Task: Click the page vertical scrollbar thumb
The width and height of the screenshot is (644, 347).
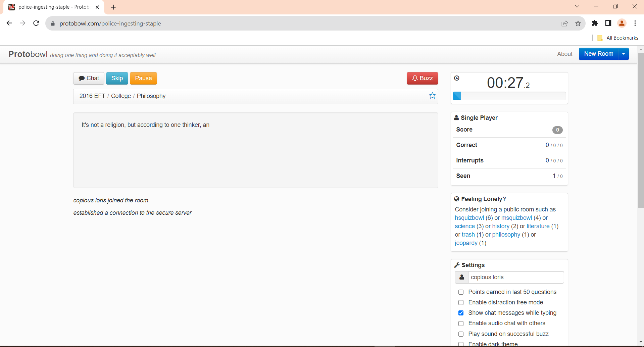Action: pyautogui.click(x=641, y=130)
